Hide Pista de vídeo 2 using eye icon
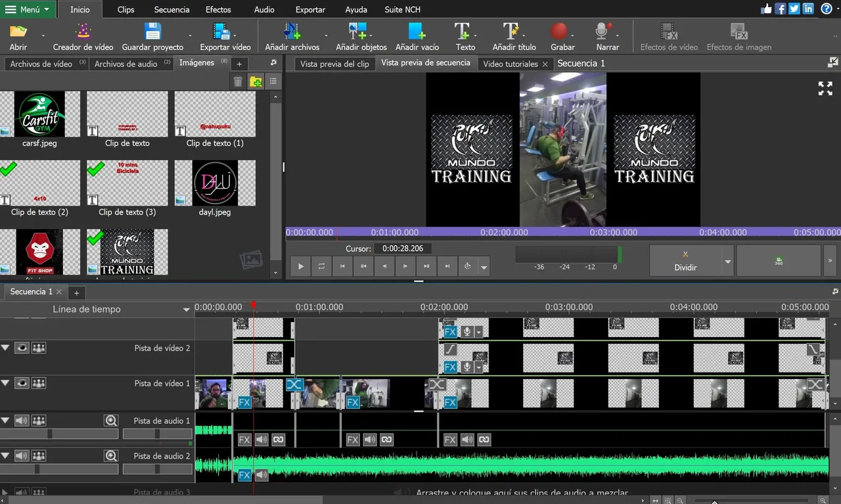 [x=22, y=348]
